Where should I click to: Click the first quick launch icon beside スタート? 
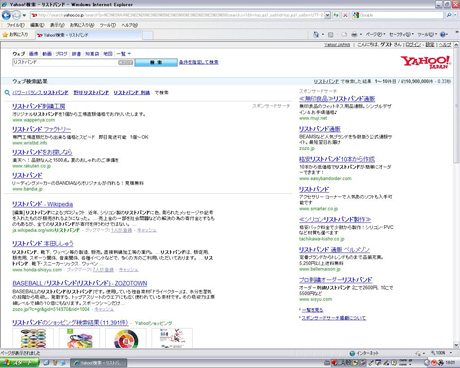click(47, 363)
